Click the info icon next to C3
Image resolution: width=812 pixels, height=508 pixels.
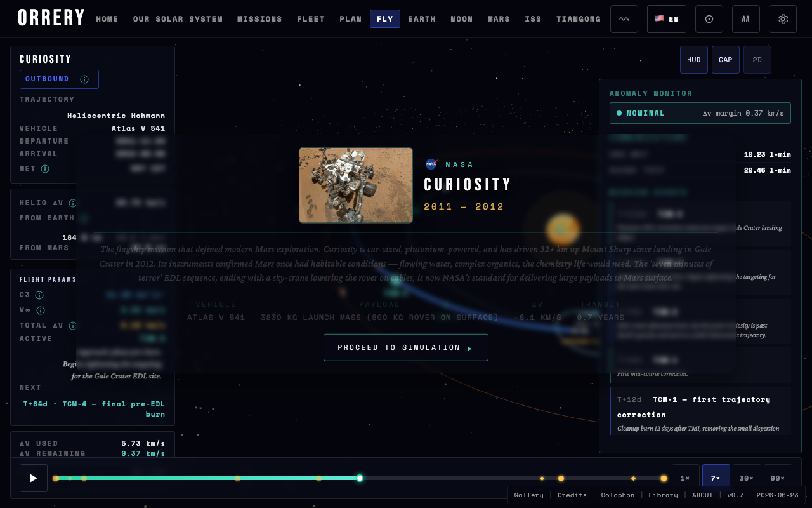click(x=39, y=295)
